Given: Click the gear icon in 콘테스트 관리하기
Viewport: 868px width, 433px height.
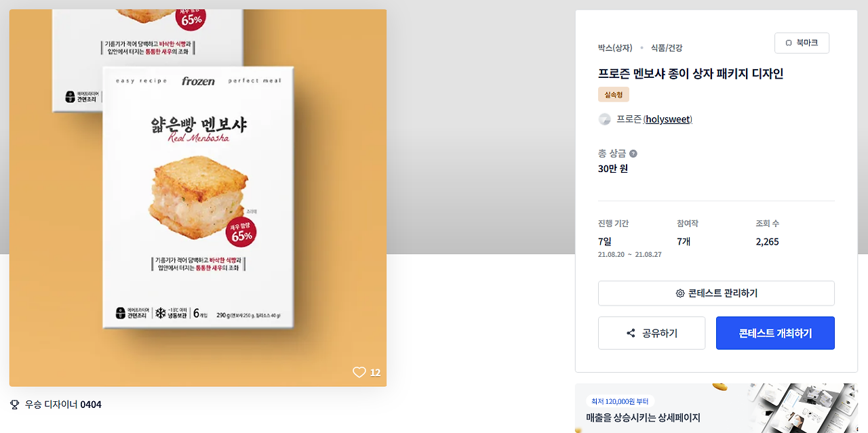Looking at the screenshot, I should [680, 293].
